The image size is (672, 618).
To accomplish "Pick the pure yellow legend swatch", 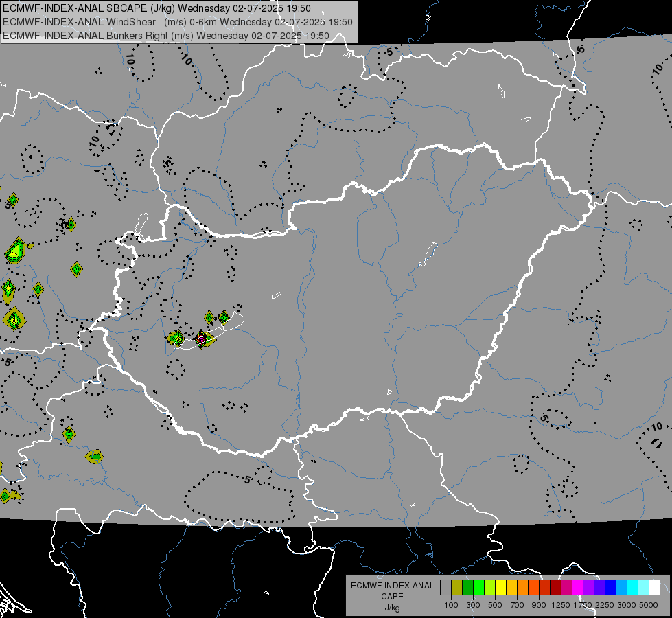I will [501, 587].
